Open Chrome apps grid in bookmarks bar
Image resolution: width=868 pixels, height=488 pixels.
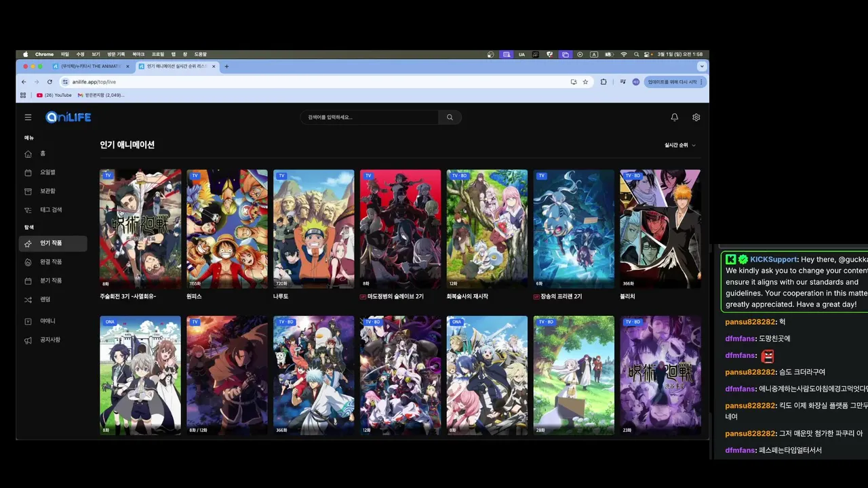tap(23, 96)
